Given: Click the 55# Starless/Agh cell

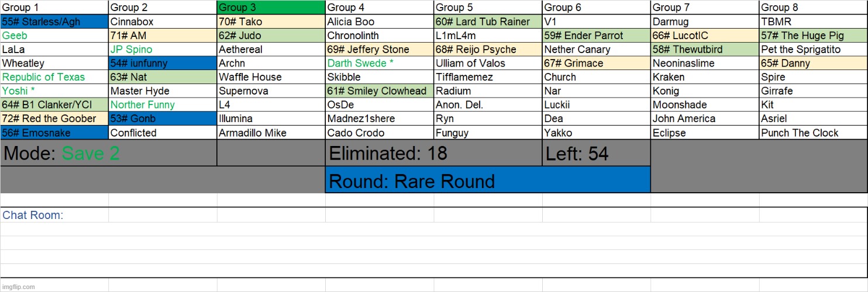Looking at the screenshot, I should [x=54, y=22].
